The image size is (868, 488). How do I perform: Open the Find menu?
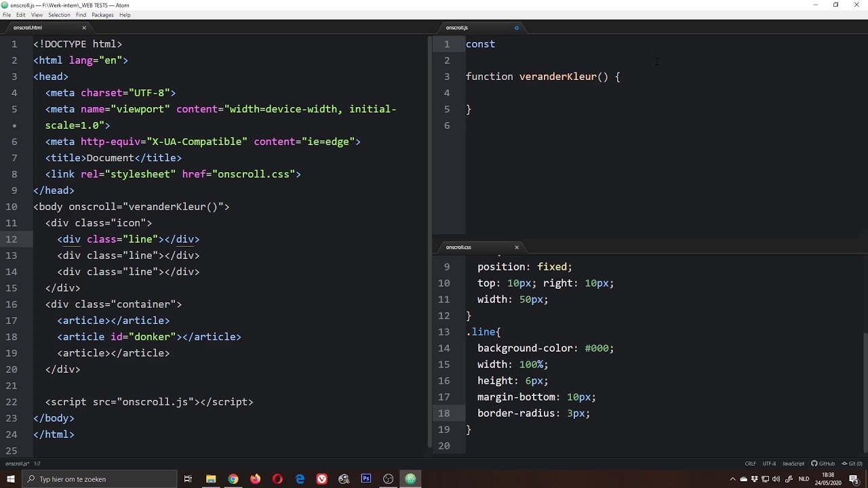(81, 15)
